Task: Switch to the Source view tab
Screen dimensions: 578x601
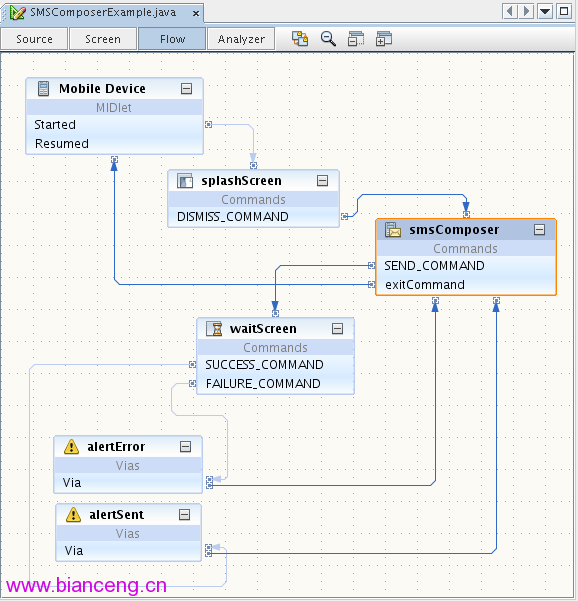Action: click(34, 39)
